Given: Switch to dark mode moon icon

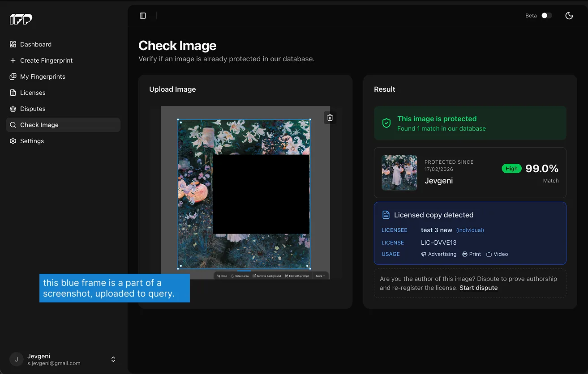Looking at the screenshot, I should click(569, 16).
